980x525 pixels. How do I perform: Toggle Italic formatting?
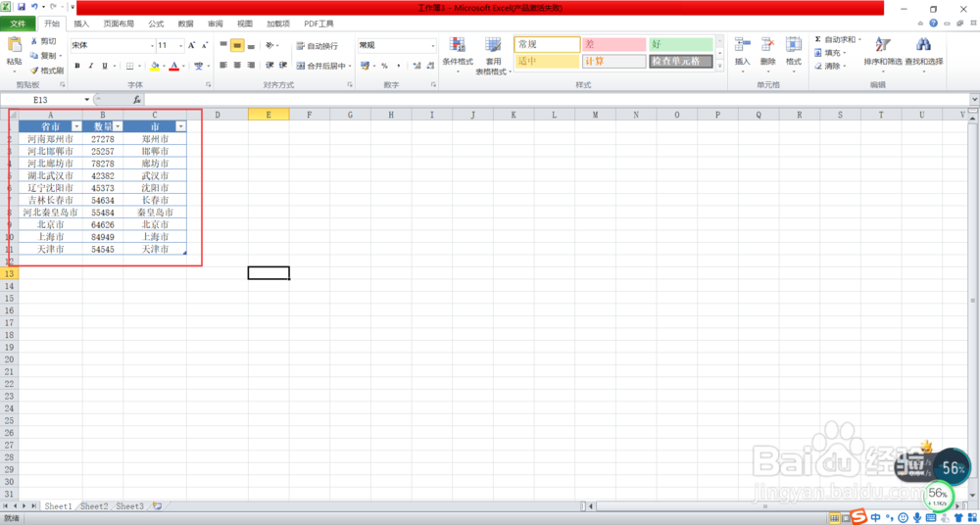tap(90, 66)
